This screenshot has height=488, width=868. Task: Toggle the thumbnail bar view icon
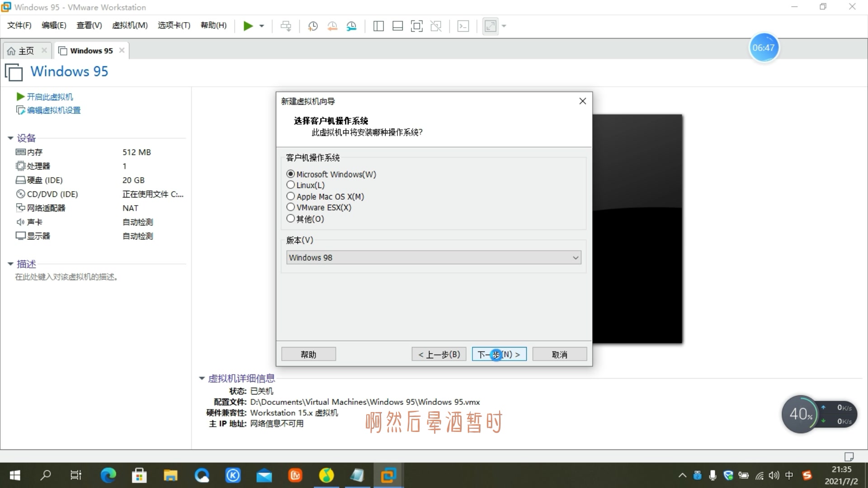pyautogui.click(x=397, y=26)
